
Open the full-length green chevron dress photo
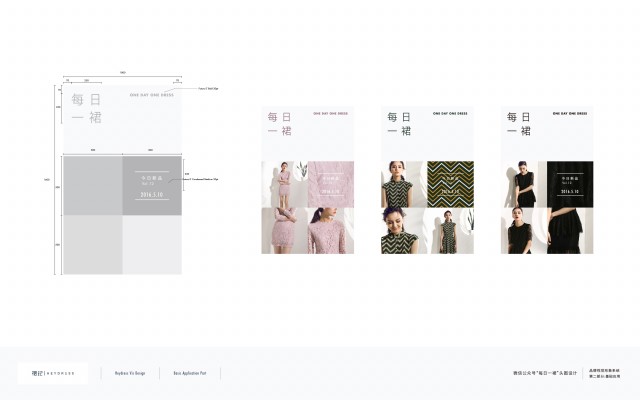pyautogui.click(x=451, y=231)
